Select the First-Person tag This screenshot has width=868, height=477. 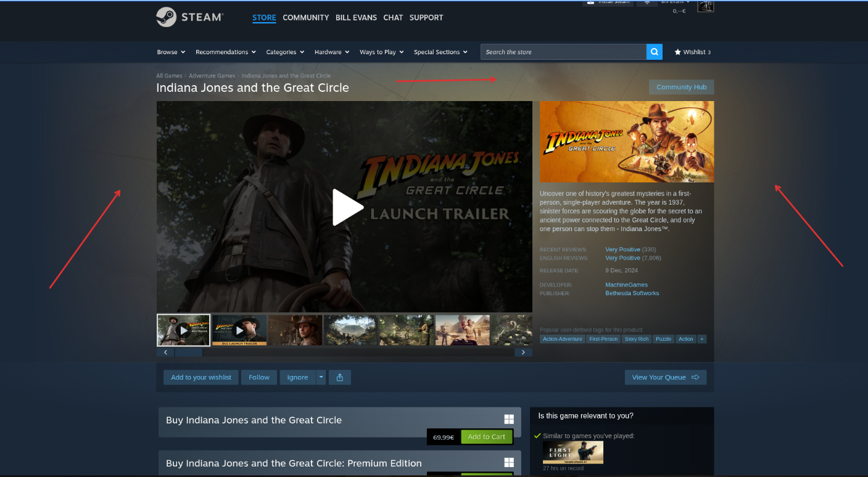(603, 339)
